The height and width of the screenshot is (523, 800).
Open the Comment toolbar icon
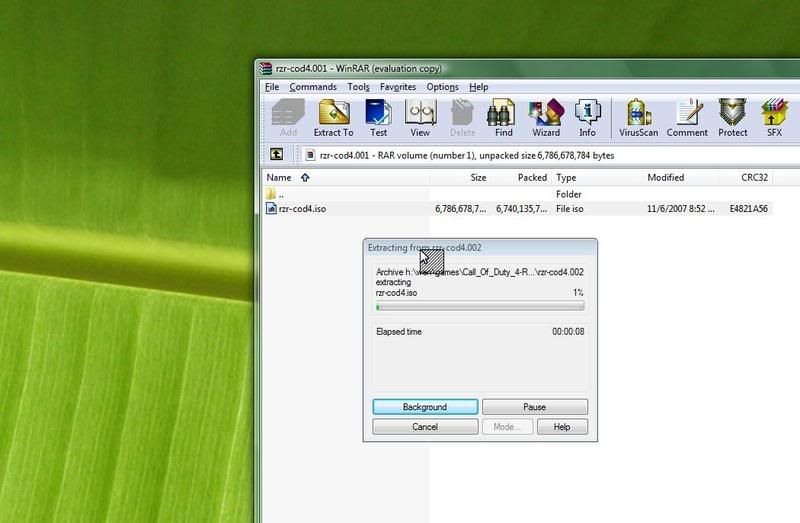click(x=687, y=118)
